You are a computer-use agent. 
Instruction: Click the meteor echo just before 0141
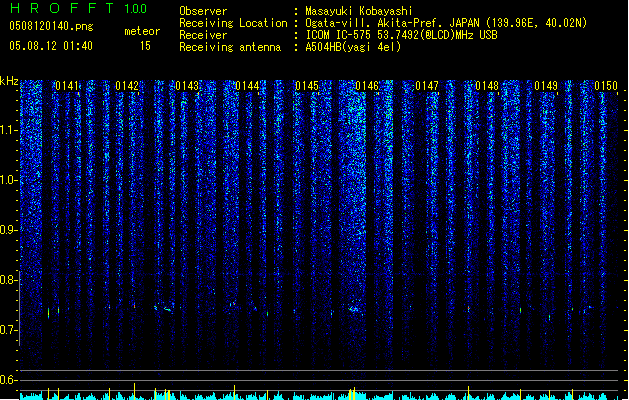coord(49,313)
